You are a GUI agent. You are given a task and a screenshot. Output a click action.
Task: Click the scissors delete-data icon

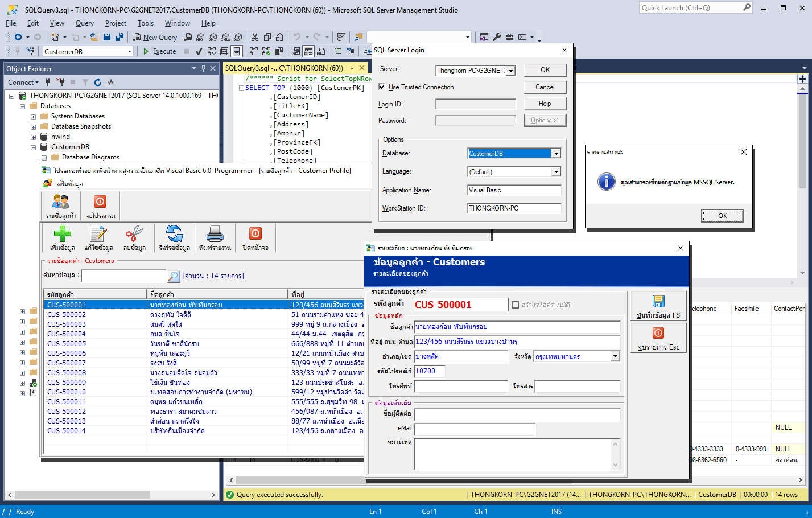(x=134, y=233)
